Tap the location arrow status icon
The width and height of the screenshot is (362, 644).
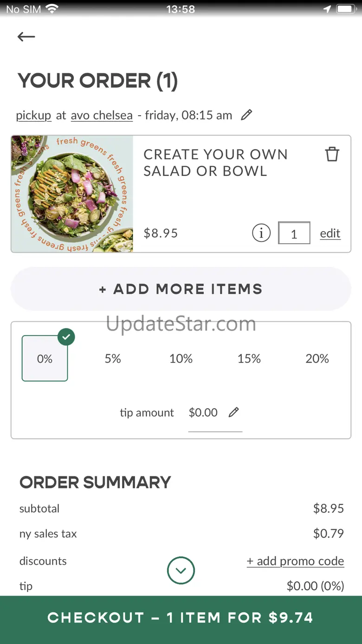tap(327, 9)
